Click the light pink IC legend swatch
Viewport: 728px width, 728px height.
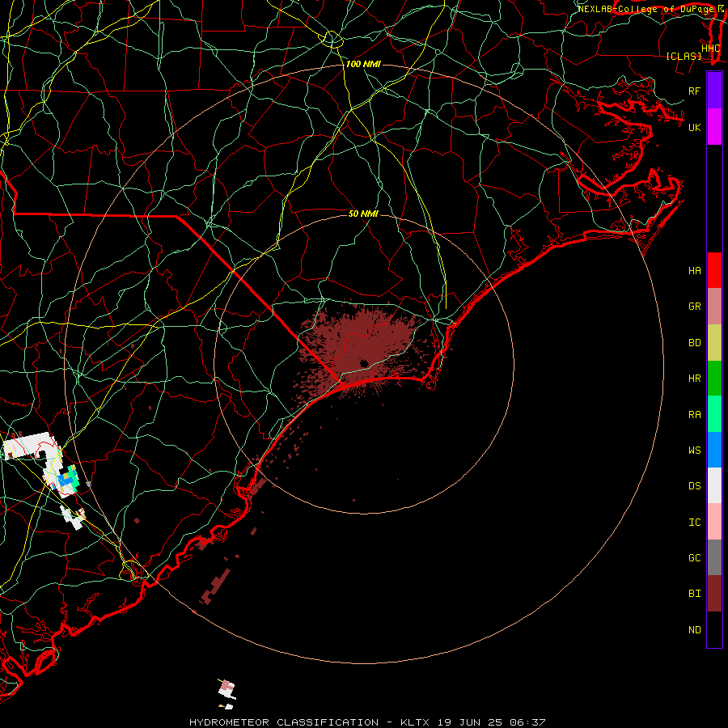[x=714, y=522]
